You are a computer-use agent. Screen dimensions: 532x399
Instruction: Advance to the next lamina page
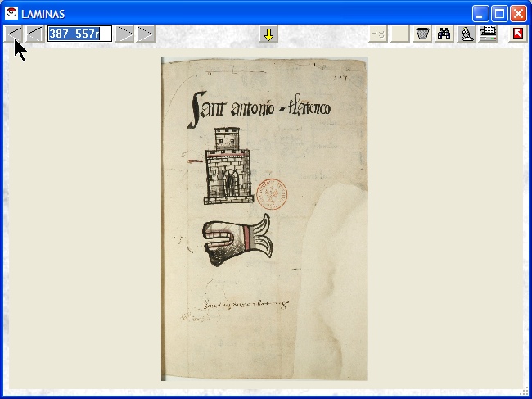coord(125,34)
